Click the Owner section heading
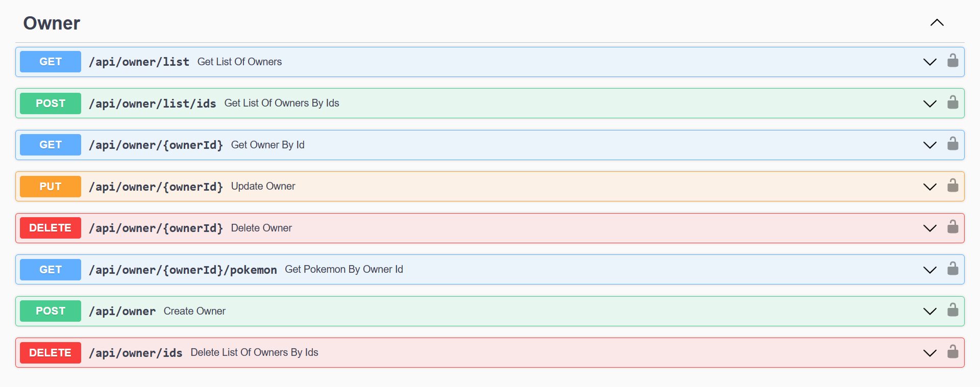 (x=52, y=23)
